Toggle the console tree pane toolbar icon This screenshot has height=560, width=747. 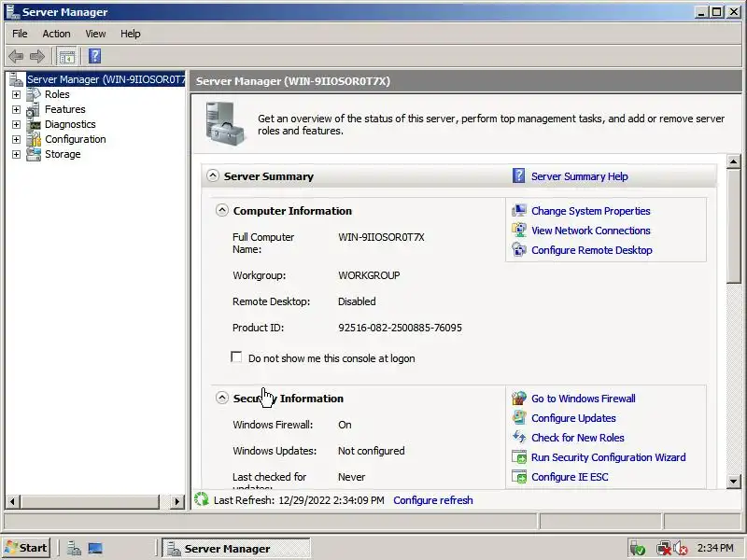point(66,57)
